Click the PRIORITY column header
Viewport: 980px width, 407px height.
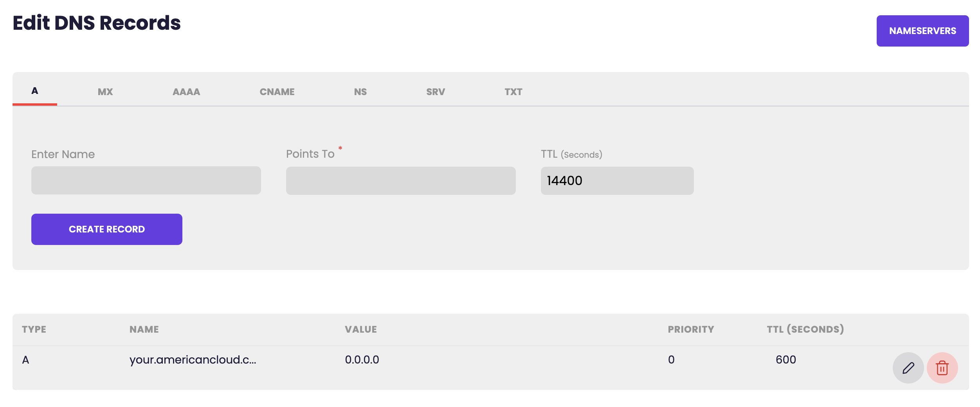coord(691,330)
